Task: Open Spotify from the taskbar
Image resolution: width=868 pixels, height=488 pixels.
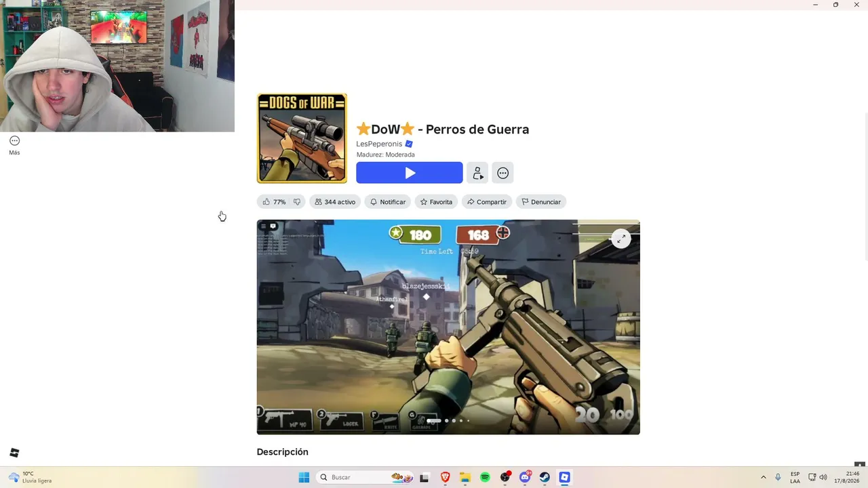Action: [485, 477]
